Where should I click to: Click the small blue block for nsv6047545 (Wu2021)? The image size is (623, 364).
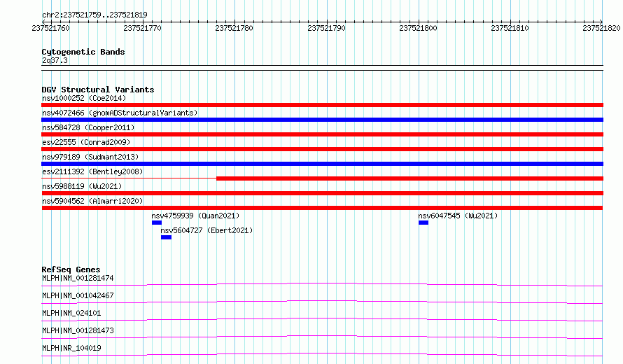pyautogui.click(x=423, y=223)
